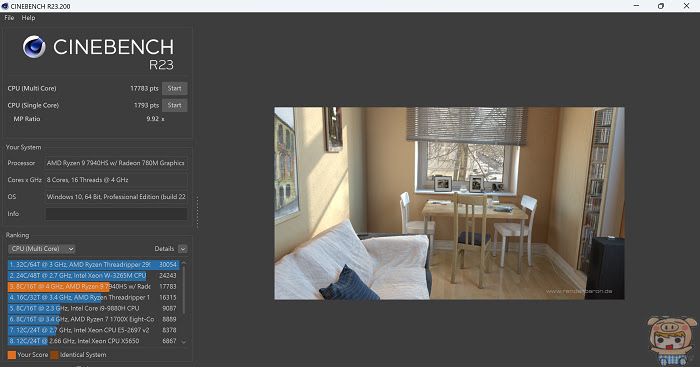Open the CPU (Multi Core) ranking dropdown

[x=42, y=249]
